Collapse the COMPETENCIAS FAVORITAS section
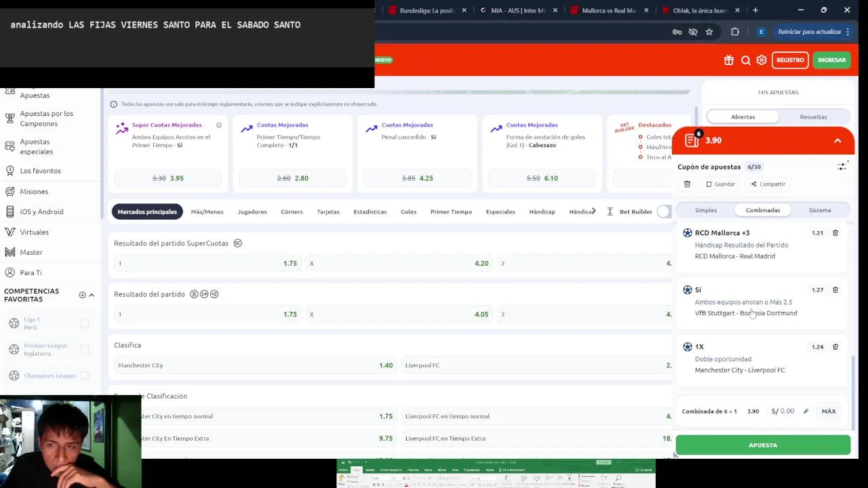This screenshot has width=868, height=488. pyautogui.click(x=92, y=295)
